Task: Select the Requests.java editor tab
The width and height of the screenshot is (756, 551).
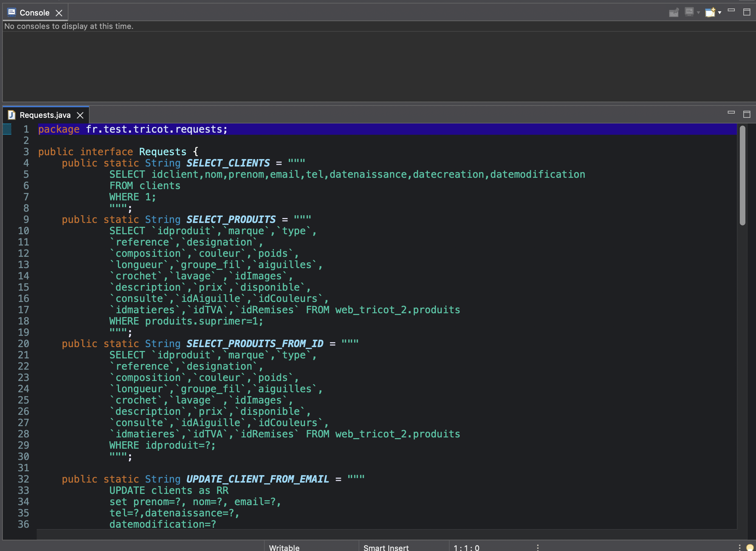Action: [45, 115]
